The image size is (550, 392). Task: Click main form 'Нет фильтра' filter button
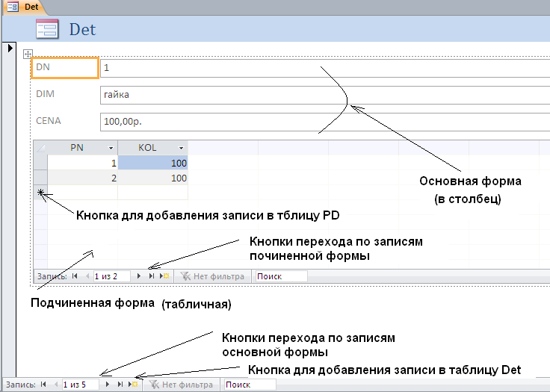click(x=181, y=385)
